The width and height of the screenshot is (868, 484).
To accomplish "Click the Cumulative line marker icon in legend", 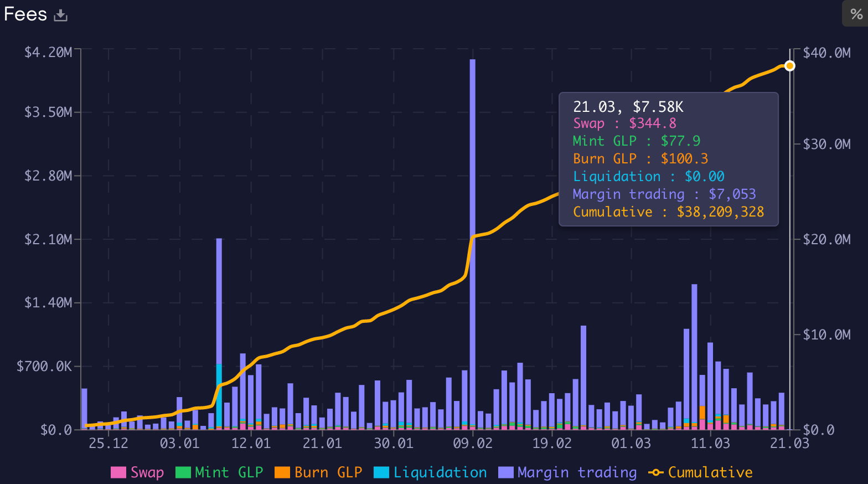I will [x=656, y=472].
